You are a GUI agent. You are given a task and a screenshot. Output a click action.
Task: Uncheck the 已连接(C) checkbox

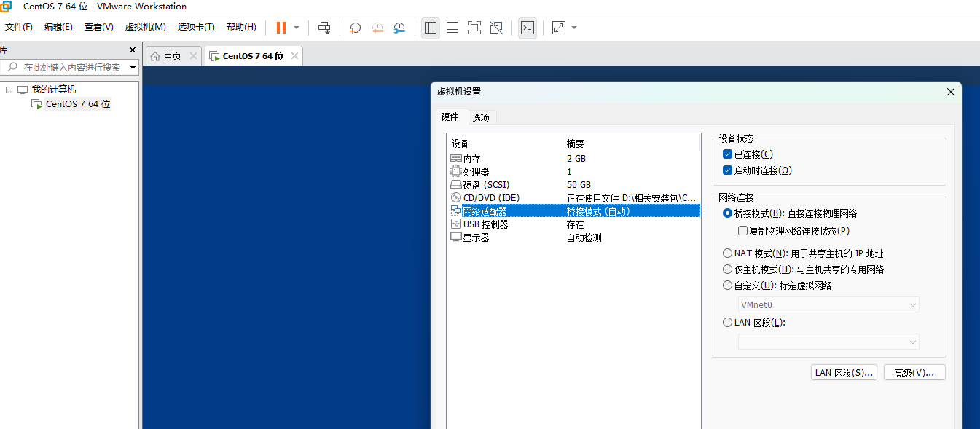pyautogui.click(x=727, y=154)
